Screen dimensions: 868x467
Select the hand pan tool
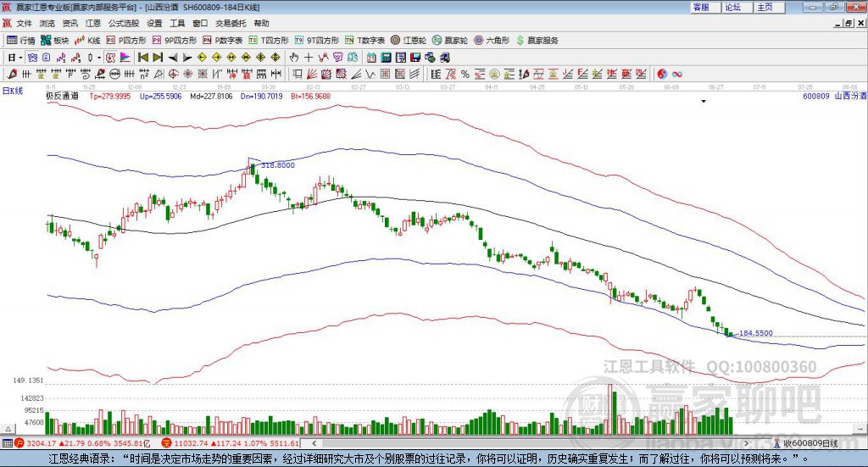[294, 58]
